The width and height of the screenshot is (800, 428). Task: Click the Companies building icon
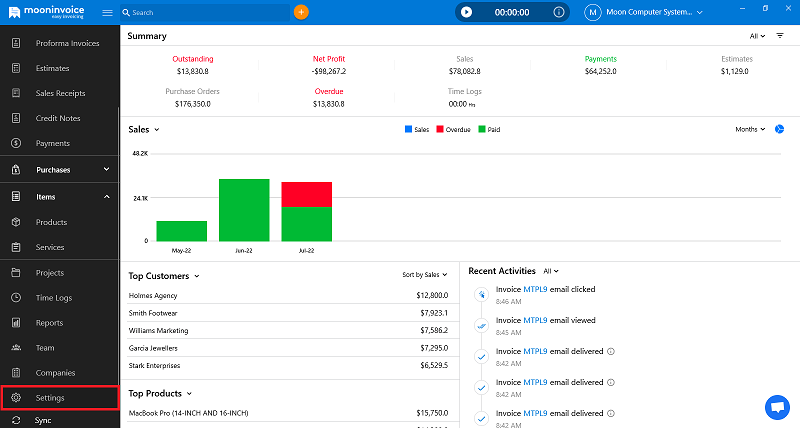16,373
